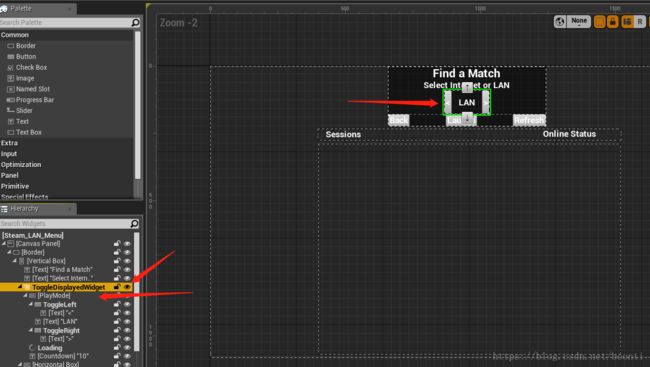This screenshot has height=367, width=650.
Task: Collapse the [Vertical Box] tree arrow
Action: [15, 261]
